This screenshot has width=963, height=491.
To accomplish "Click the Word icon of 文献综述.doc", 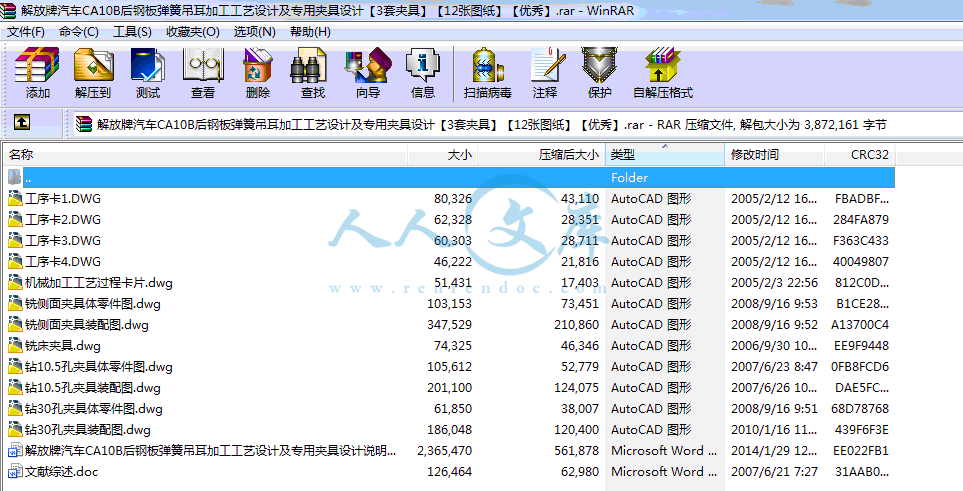I will point(15,471).
